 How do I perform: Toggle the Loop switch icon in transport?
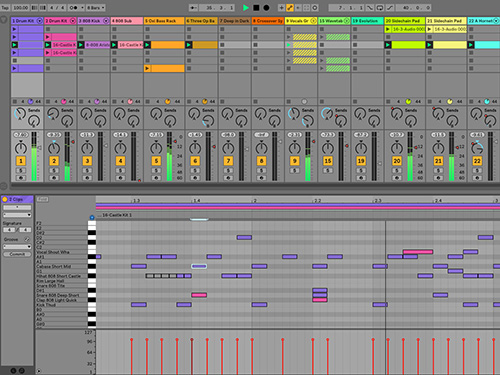tap(380, 8)
